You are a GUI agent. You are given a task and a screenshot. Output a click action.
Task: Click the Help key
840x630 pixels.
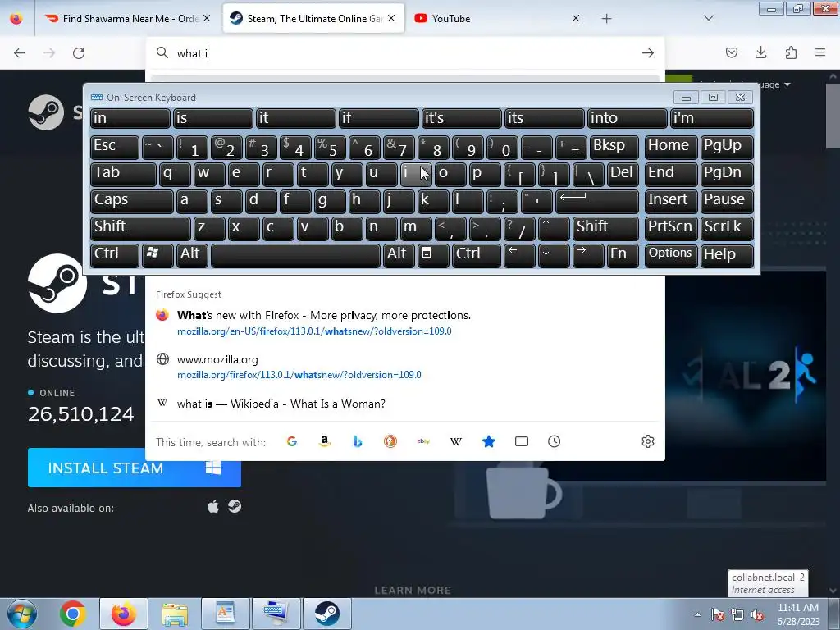727,255
